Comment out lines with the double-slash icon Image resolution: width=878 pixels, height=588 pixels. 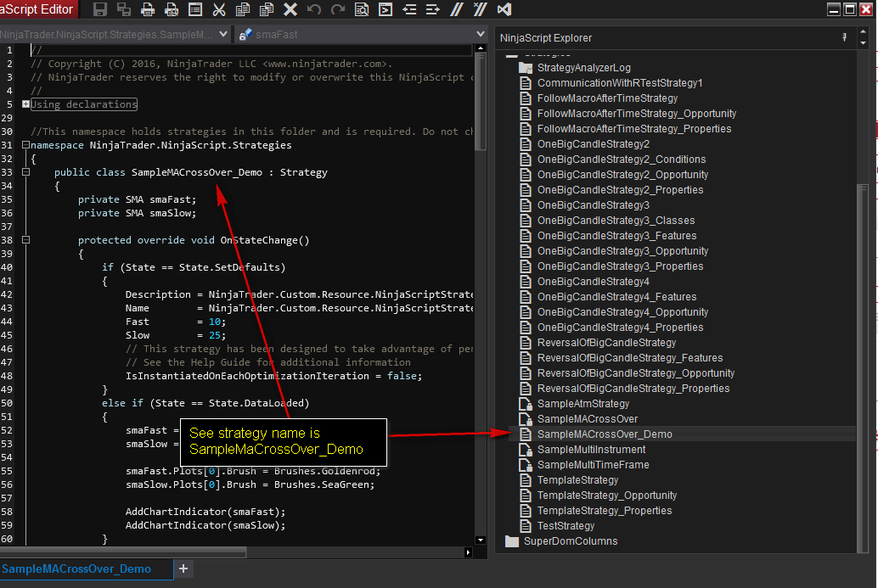457,10
